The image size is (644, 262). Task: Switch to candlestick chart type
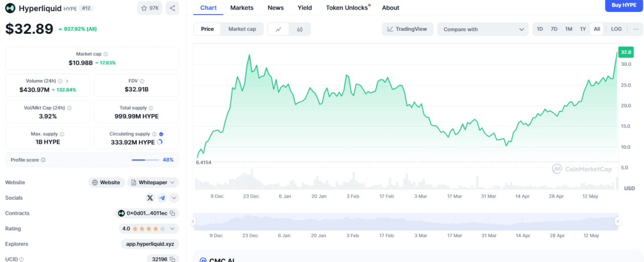300,29
